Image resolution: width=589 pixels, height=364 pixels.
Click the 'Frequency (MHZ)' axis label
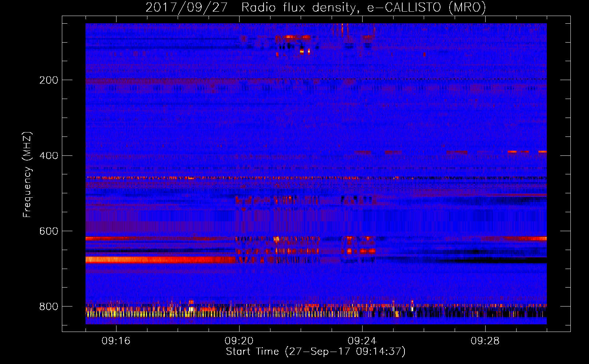pos(27,174)
